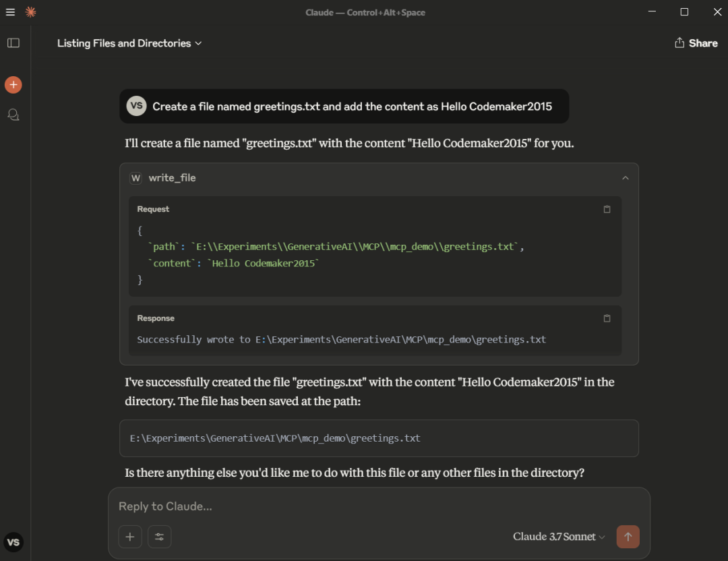Screen dimensions: 728x561
Task: Open the VS profile menu
Action: (x=13, y=542)
